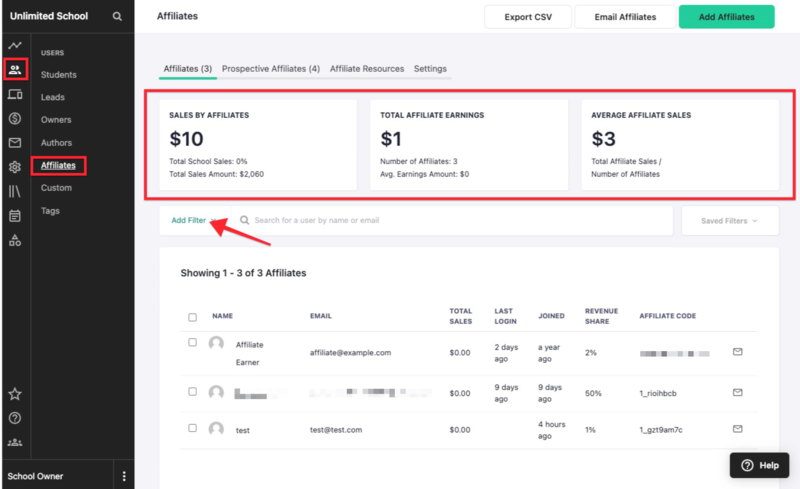This screenshot has width=800, height=489.
Task: Click the NAME column header
Action: coord(222,316)
